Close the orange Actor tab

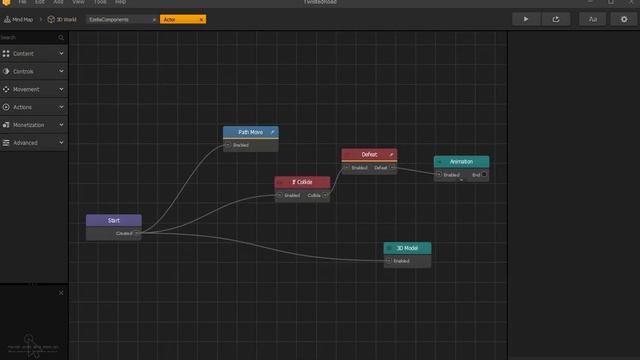pyautogui.click(x=201, y=20)
